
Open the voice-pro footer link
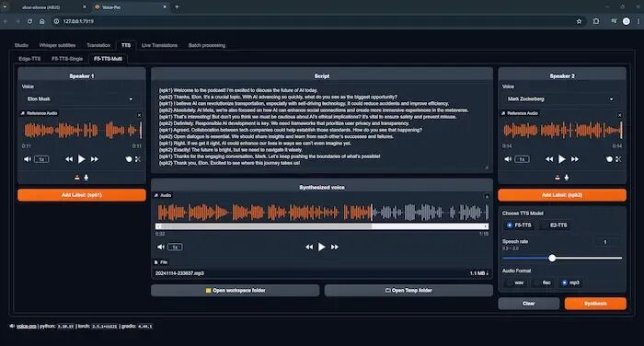tap(27, 327)
